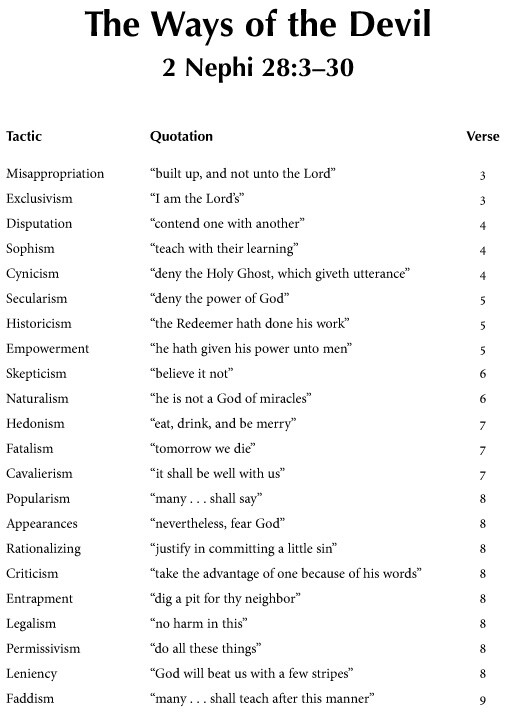
Task: Select the quotation 'tomorrow we die'
Action: [203, 448]
